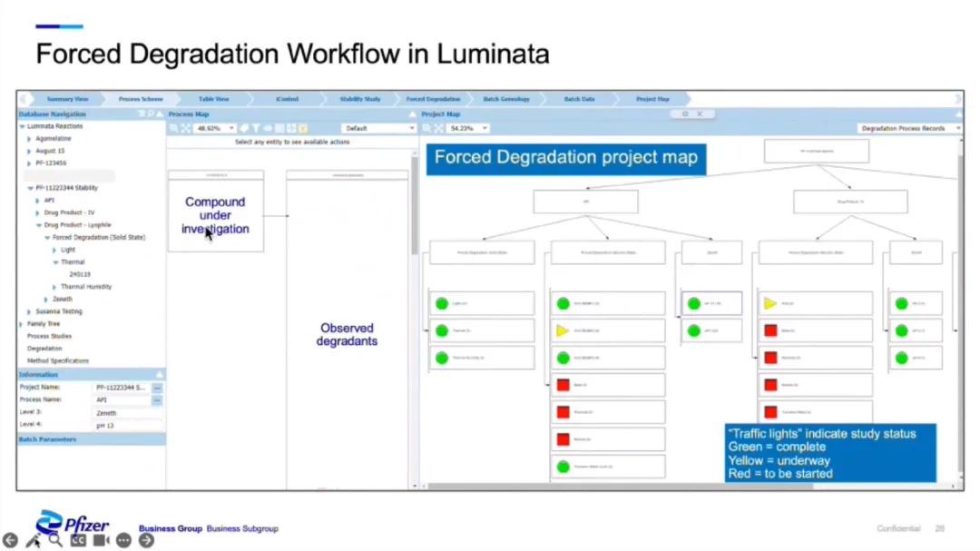The width and height of the screenshot is (980, 551).
Task: Collapse the Database Navigation panel arrow
Action: [x=160, y=113]
